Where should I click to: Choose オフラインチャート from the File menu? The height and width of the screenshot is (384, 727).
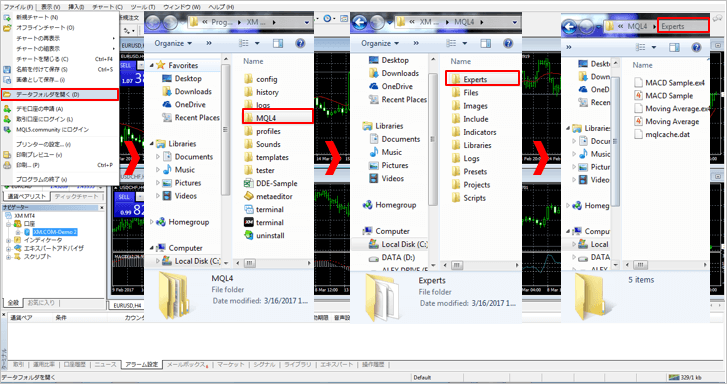(45, 28)
